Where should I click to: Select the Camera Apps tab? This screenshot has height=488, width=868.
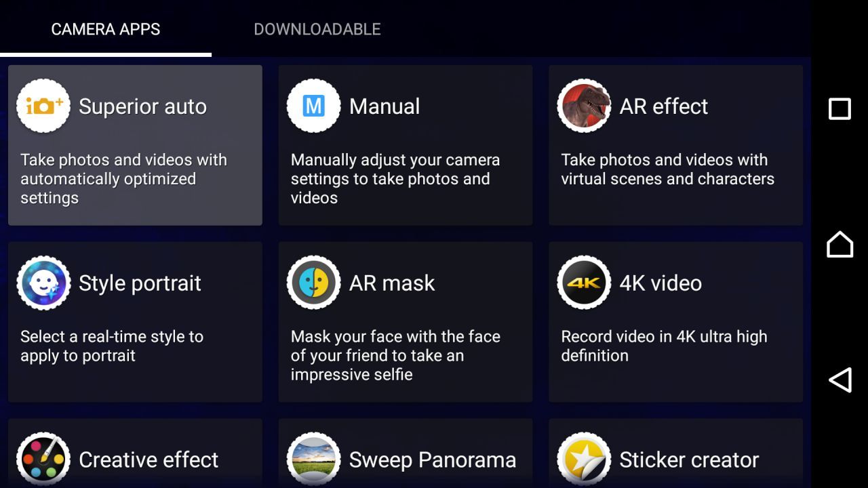pyautogui.click(x=106, y=29)
